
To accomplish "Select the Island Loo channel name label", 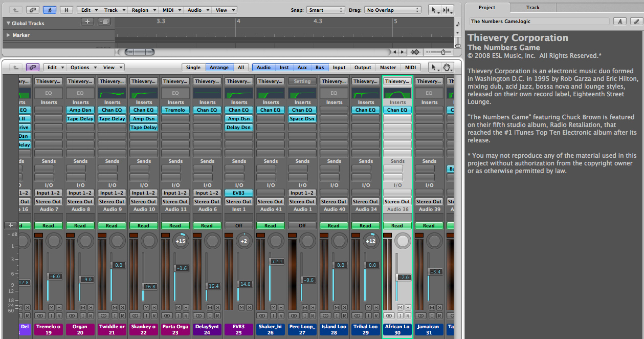I will point(334,329).
